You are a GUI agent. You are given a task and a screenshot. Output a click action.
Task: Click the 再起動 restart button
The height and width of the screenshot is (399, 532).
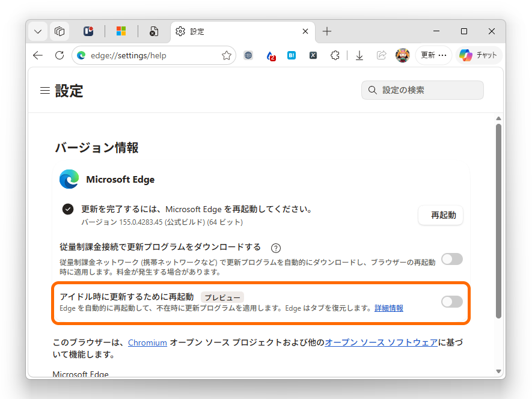pos(441,215)
